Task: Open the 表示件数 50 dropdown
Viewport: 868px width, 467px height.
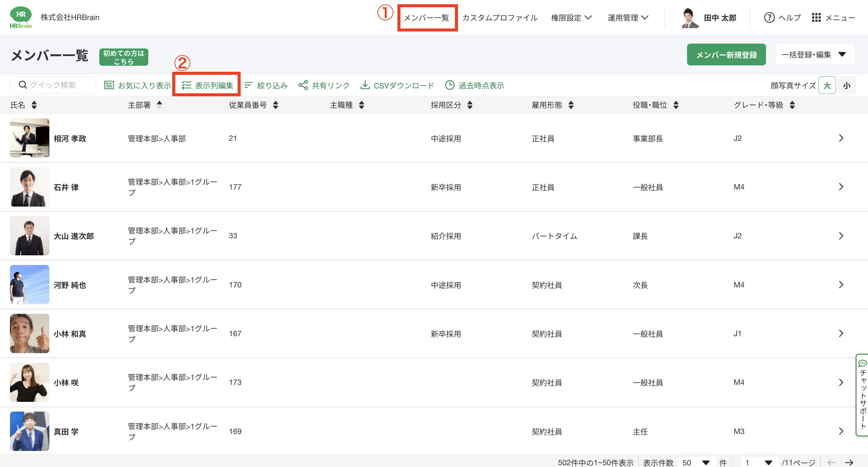Action: click(x=696, y=462)
